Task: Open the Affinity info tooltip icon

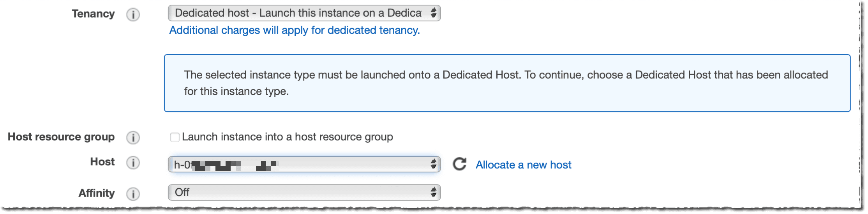Action: (x=133, y=193)
